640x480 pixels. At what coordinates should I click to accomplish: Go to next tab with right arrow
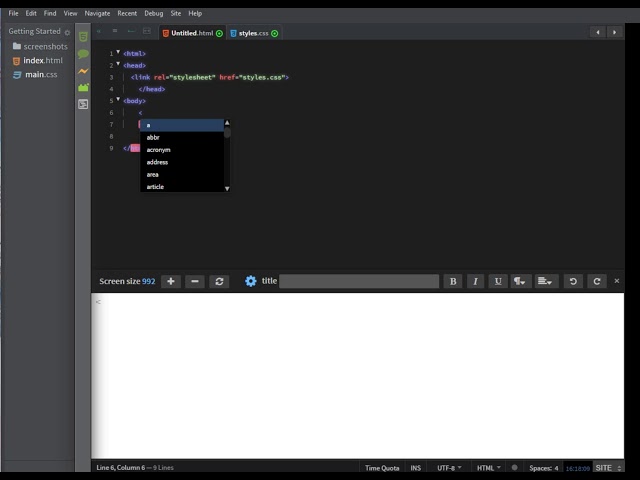click(614, 32)
